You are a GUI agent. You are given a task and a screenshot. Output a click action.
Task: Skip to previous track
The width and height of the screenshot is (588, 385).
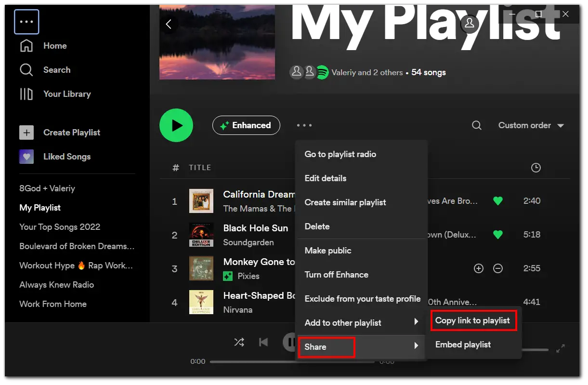click(x=263, y=342)
